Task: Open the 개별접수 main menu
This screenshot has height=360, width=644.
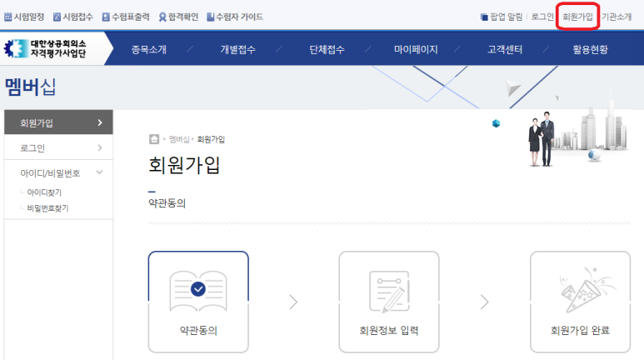Action: [x=237, y=50]
